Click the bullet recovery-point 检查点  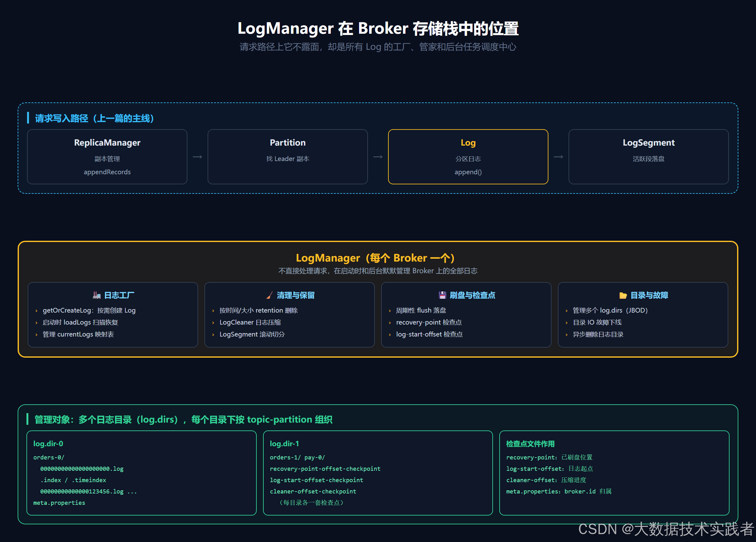pos(429,322)
